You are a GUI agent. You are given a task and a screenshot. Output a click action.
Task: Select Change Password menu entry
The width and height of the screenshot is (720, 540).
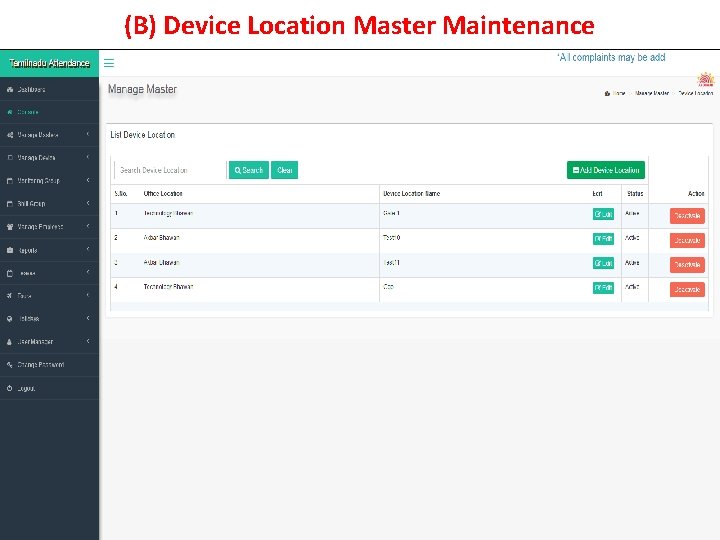coord(49,365)
